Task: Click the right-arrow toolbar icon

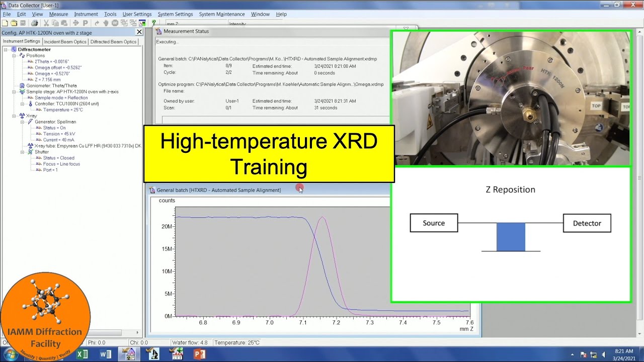Action: 76,23
